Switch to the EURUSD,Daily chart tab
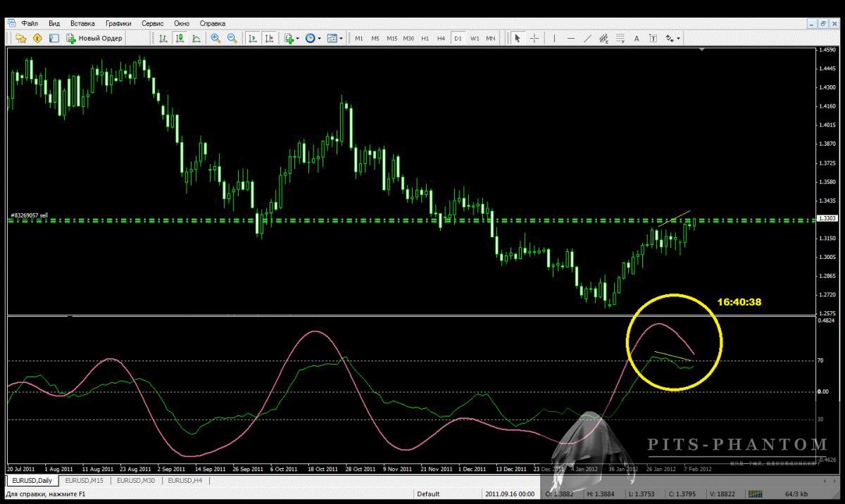The image size is (845, 504). pyautogui.click(x=32, y=481)
